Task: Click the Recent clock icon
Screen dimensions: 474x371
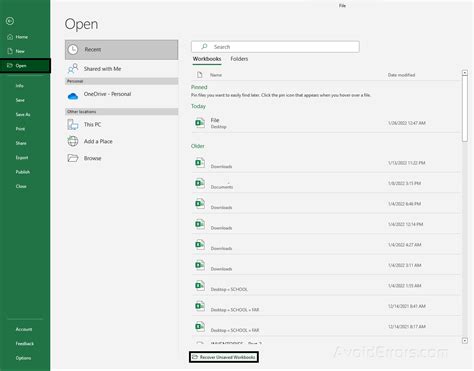Action: pos(73,50)
